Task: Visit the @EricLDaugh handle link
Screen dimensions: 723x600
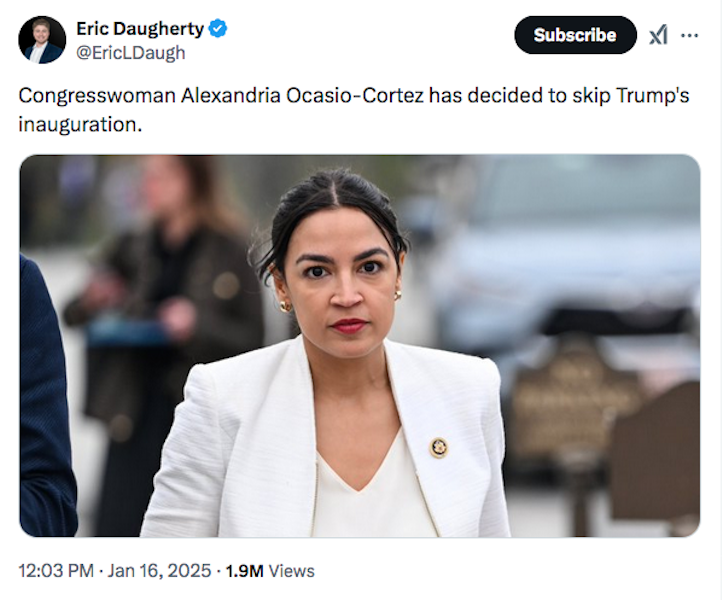Action: coord(130,53)
